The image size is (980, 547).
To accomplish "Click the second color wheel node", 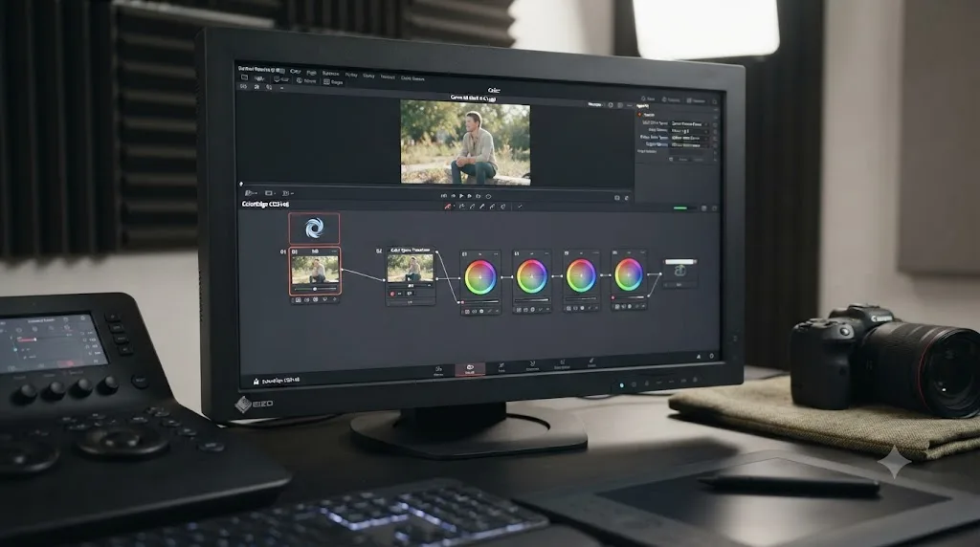I will 532,276.
